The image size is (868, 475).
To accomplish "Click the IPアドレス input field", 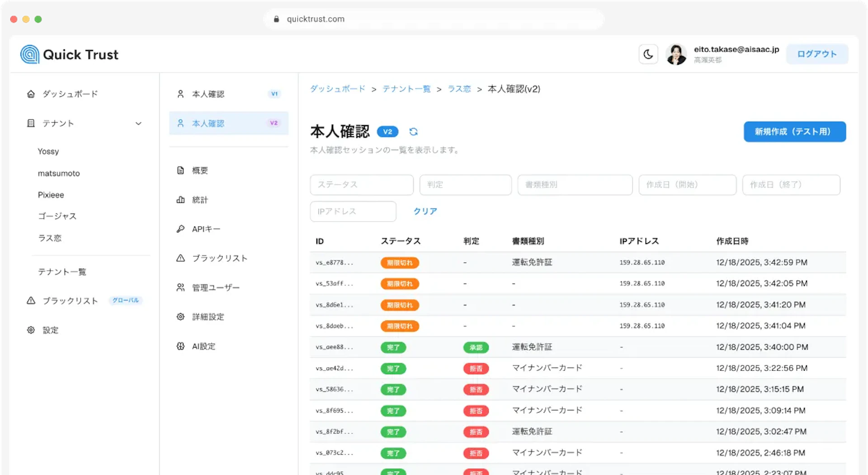I will 353,211.
